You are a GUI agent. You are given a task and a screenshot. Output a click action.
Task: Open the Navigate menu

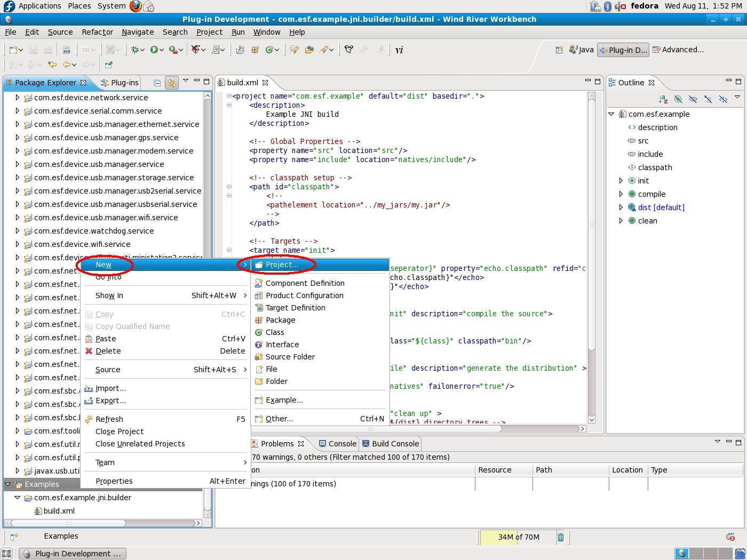coord(138,32)
